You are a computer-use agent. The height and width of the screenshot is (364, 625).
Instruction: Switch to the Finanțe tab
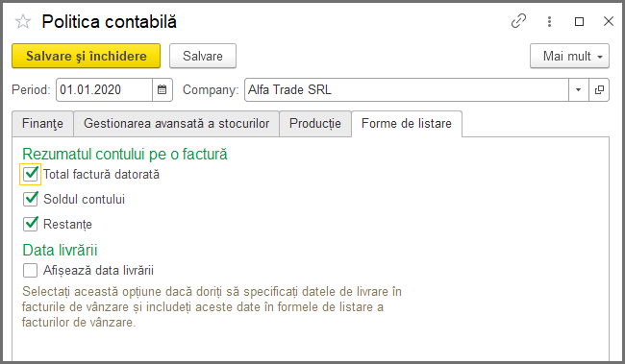tap(42, 124)
